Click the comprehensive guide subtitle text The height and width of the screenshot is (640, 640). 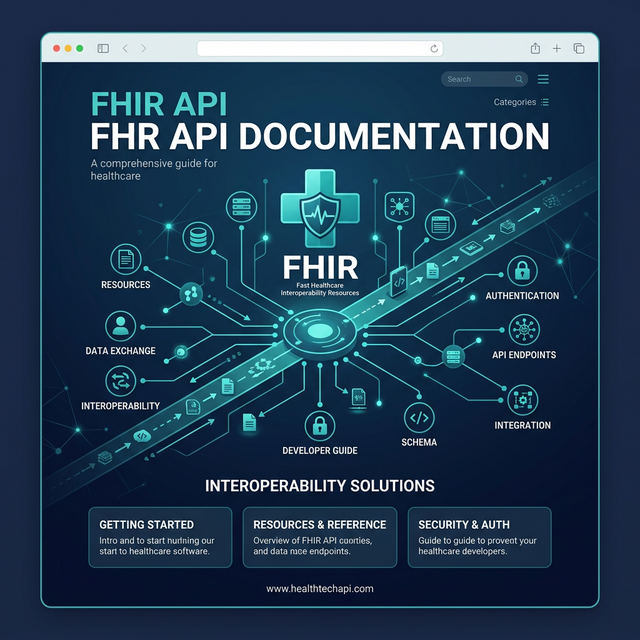point(154,169)
